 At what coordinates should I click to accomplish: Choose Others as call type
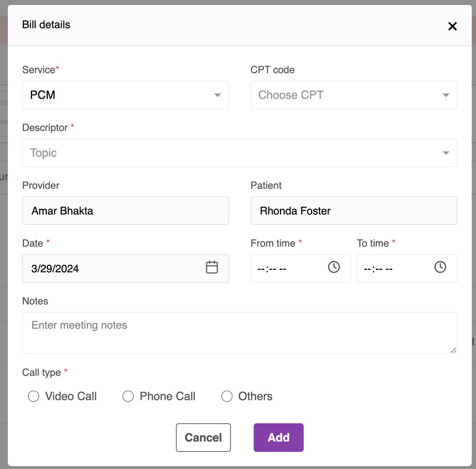coord(227,396)
